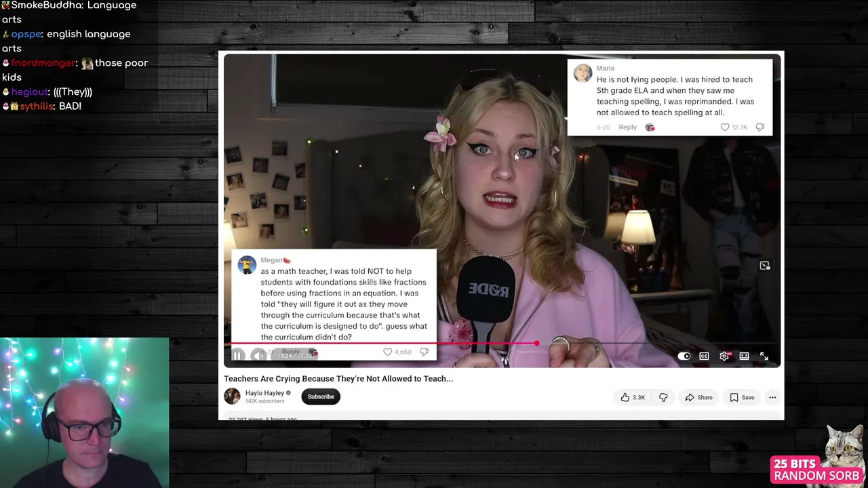Click Megan's avatar in the comment overlay

tap(247, 264)
